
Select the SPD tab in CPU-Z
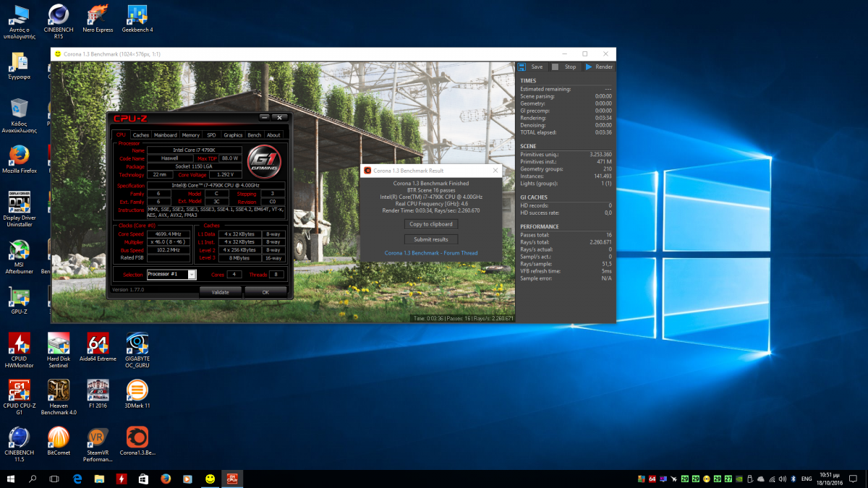(211, 135)
